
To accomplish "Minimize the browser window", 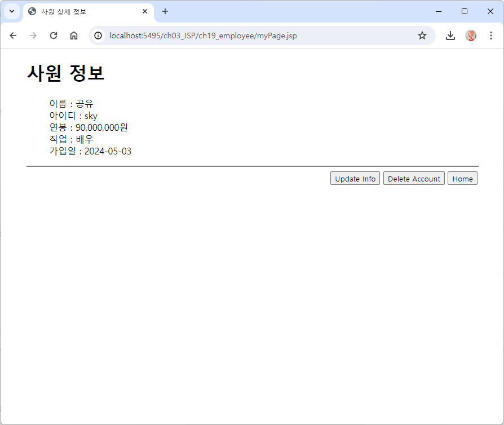I will click(x=439, y=12).
